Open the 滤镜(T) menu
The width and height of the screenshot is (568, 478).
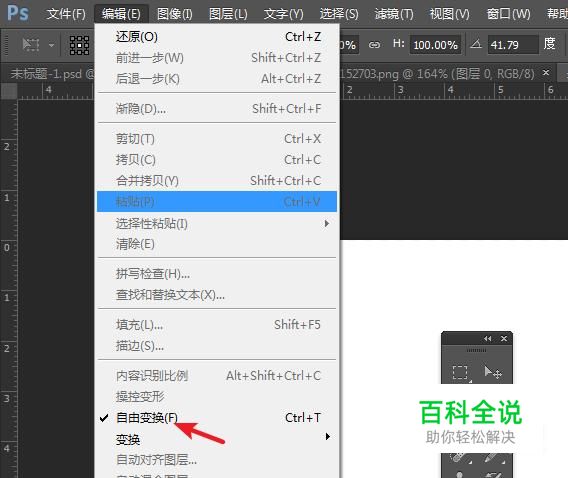point(394,14)
